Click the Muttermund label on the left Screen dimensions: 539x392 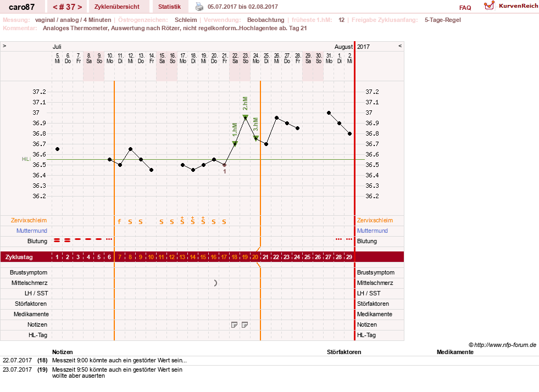point(32,231)
